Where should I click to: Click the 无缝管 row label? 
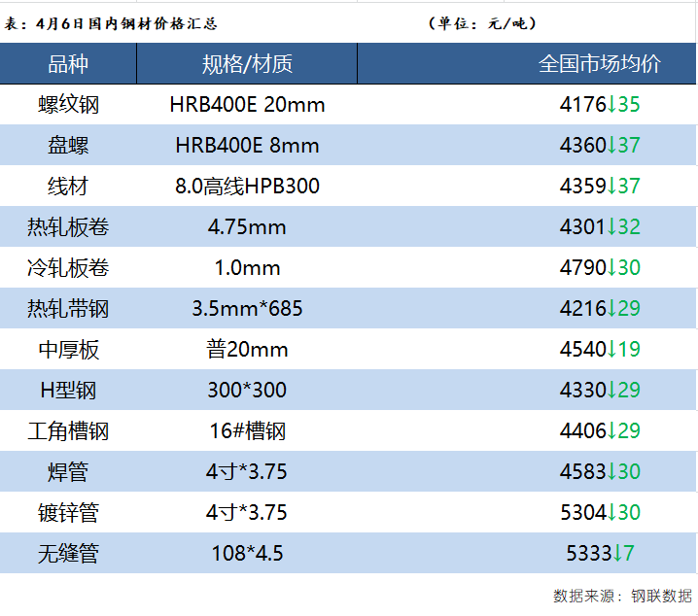[68, 554]
